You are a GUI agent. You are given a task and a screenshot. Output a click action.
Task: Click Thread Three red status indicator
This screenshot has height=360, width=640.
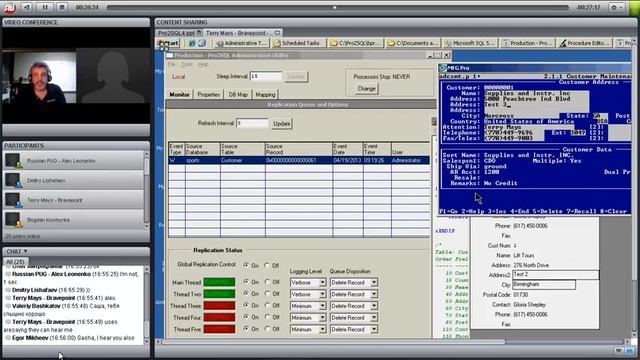220,306
